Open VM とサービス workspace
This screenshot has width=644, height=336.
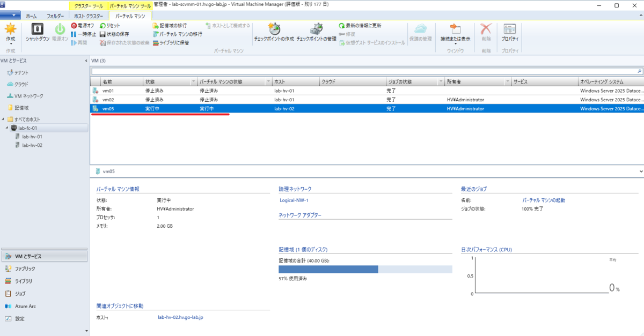click(44, 256)
